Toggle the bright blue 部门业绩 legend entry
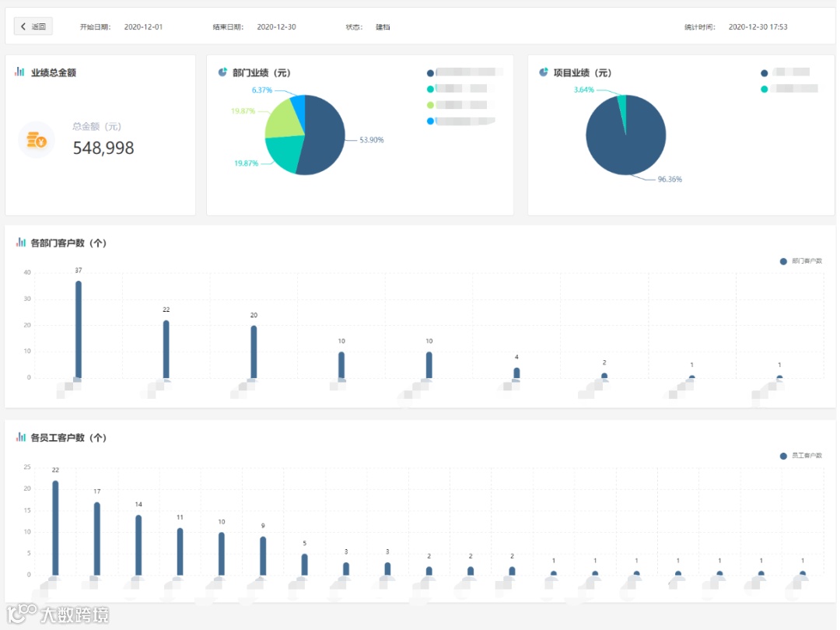 pyautogui.click(x=460, y=121)
